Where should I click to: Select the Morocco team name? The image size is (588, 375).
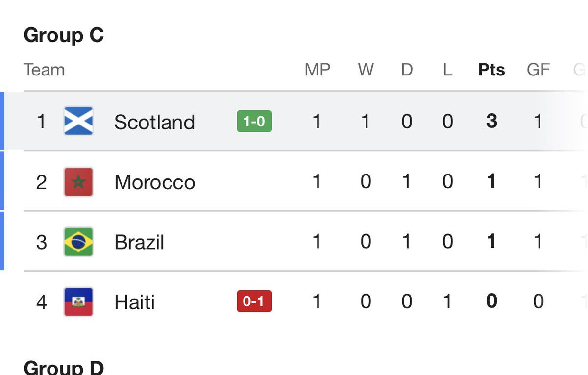click(x=155, y=182)
